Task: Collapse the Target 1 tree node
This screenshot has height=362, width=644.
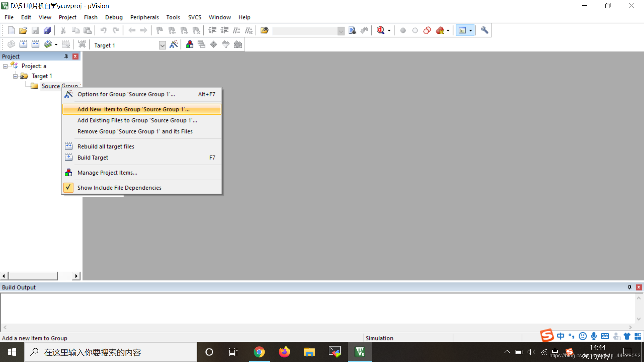Action: [15, 76]
